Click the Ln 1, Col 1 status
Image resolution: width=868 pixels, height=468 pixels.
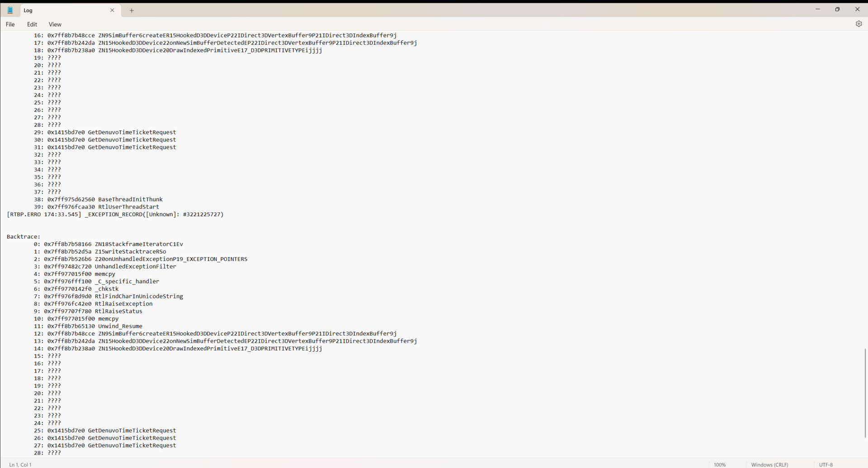20,464
